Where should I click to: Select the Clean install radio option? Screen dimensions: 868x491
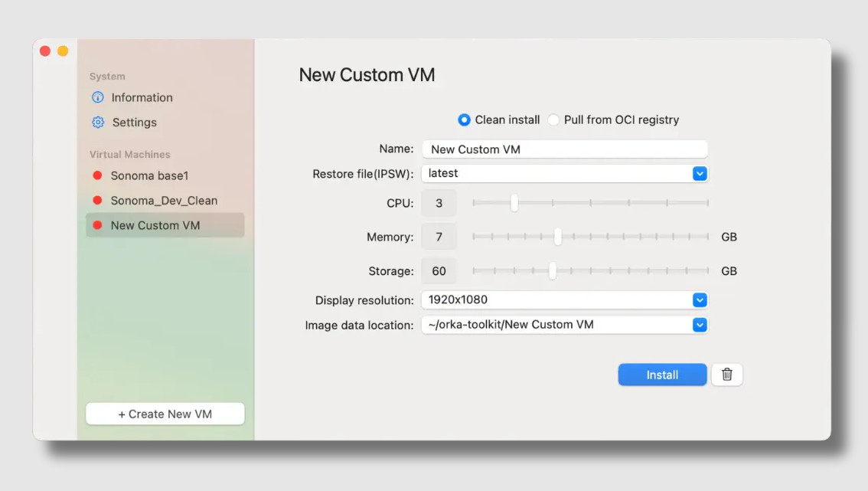pyautogui.click(x=464, y=120)
